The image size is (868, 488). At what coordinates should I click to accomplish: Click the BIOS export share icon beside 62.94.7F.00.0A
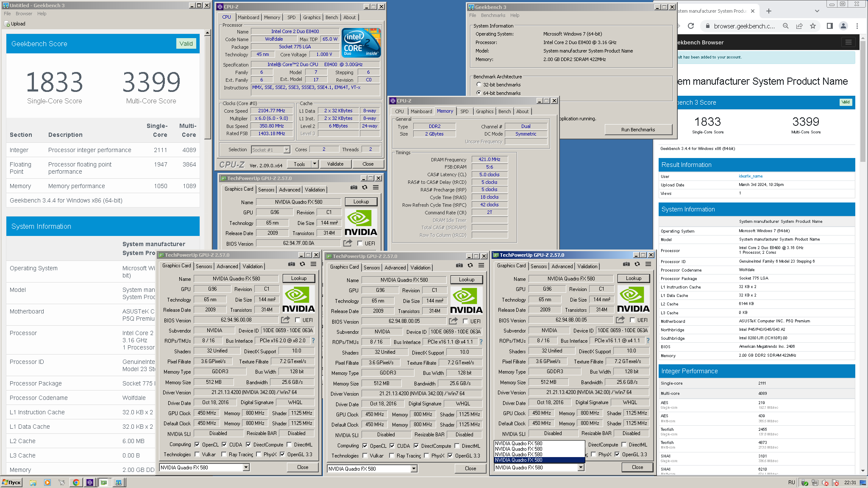(x=348, y=243)
